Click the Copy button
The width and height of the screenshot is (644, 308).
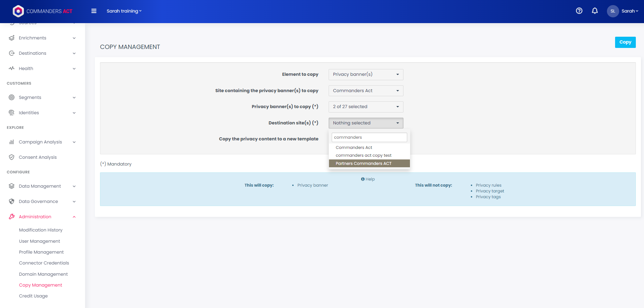(x=625, y=42)
